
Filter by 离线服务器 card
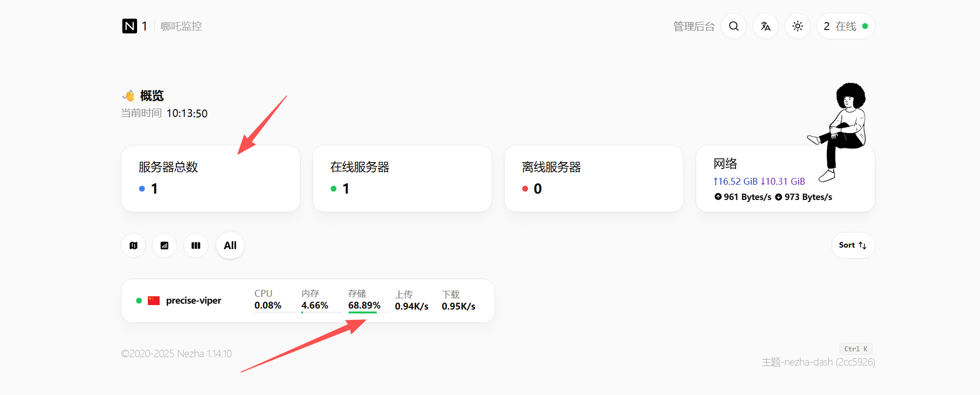593,178
